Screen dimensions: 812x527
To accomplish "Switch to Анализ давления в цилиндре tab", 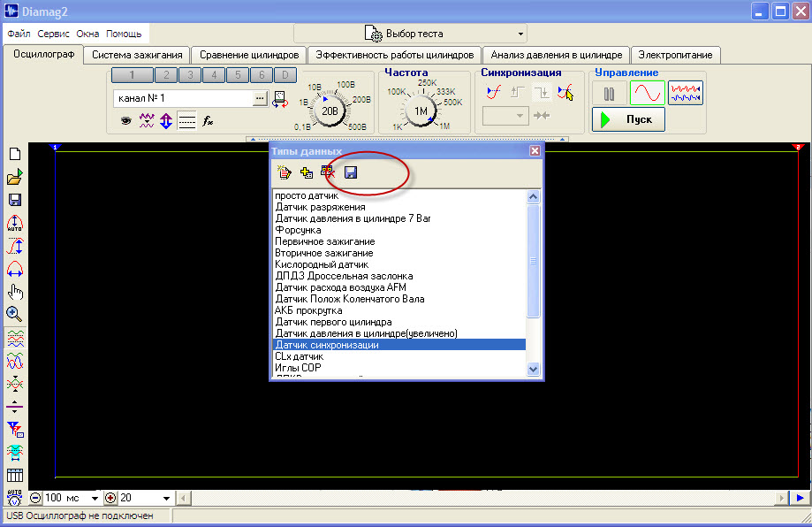I will 556,55.
